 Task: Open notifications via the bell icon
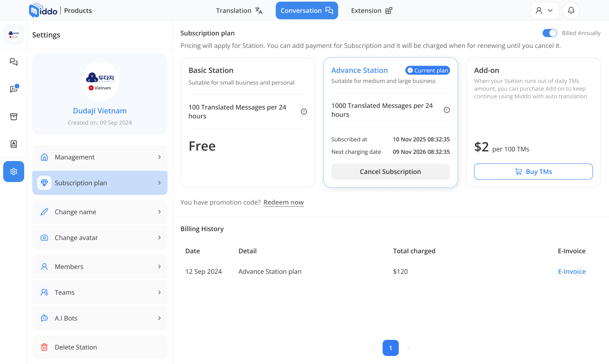coord(571,10)
